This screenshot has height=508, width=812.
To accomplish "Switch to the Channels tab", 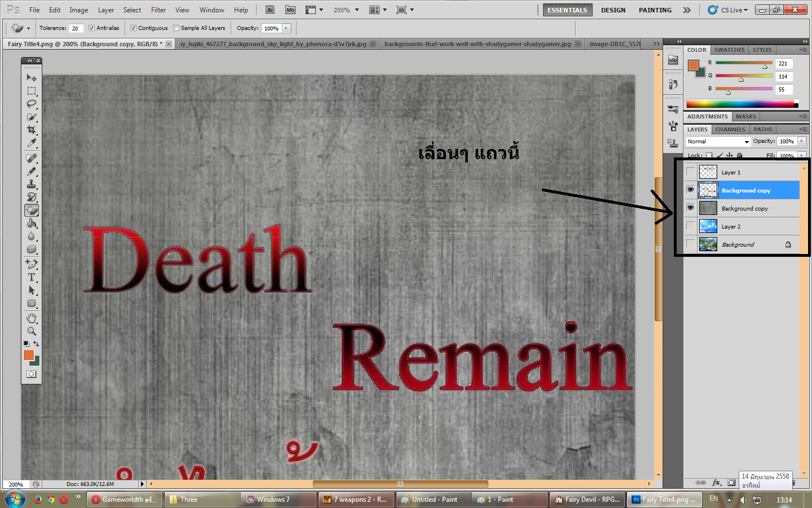I will coord(730,129).
